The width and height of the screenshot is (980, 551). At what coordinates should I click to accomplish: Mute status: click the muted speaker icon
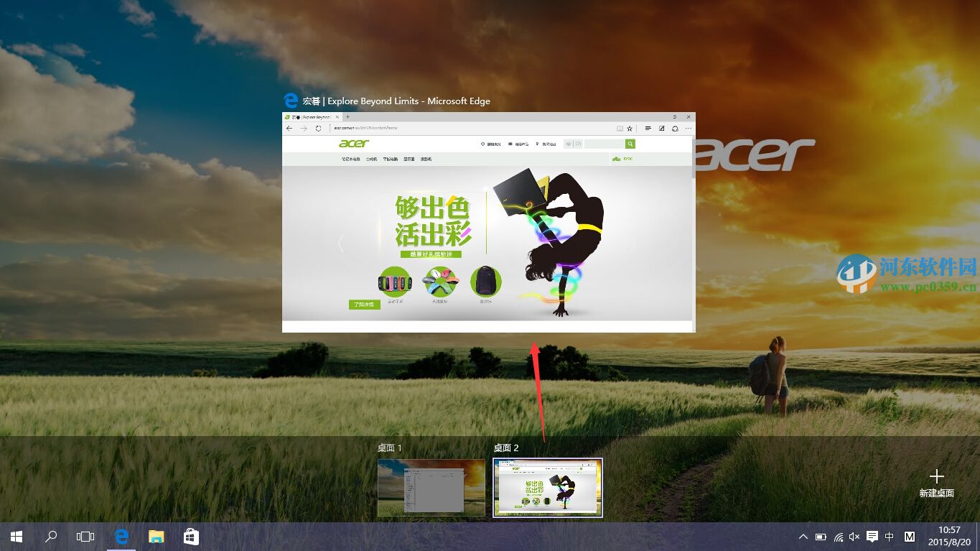pos(854,536)
